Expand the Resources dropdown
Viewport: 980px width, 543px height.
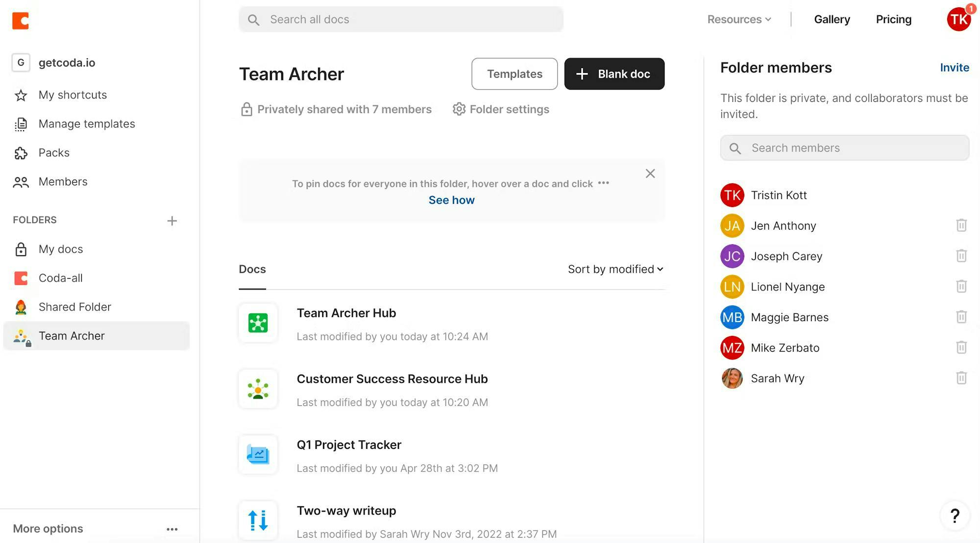(x=739, y=20)
